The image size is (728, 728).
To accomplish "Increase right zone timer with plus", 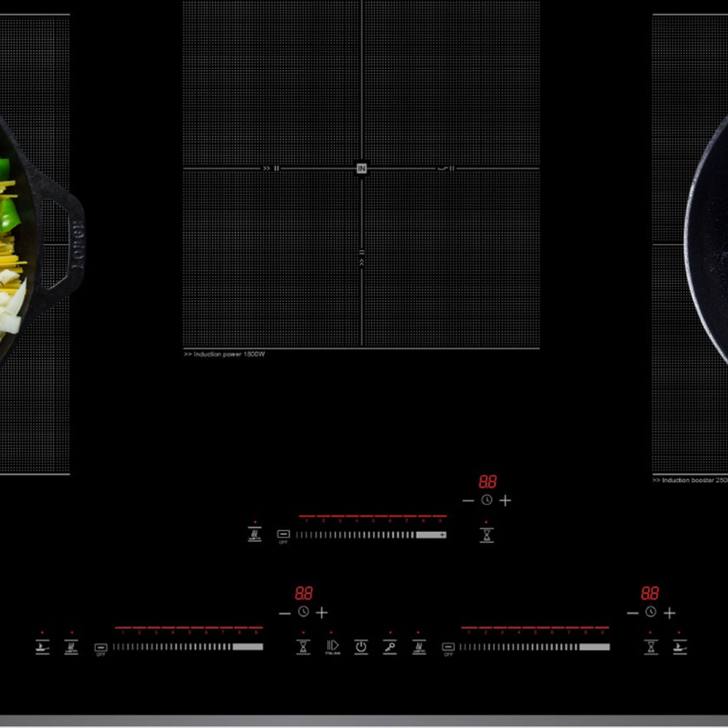I will (670, 613).
